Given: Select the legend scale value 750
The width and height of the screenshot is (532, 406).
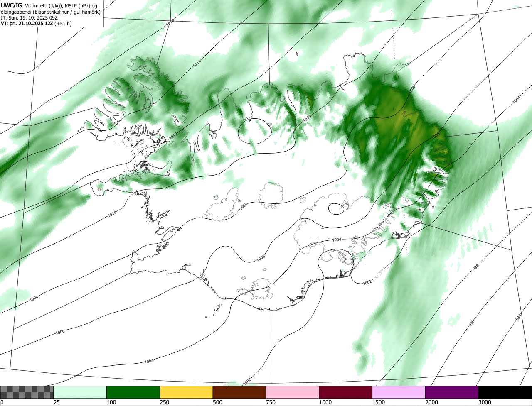Looking at the screenshot, I should (271, 402).
